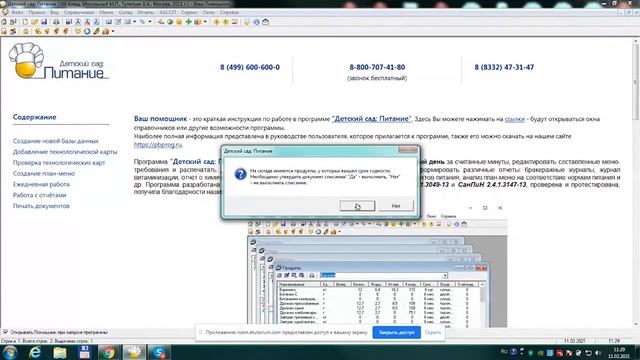Open Internet Explorer from the taskbar
Screen dimensions: 640x360
(x=35, y=352)
